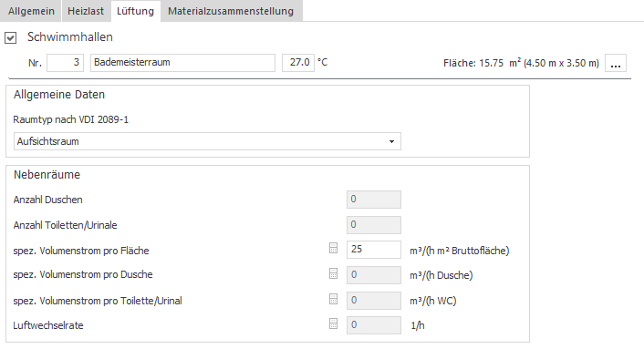This screenshot has width=644, height=349.
Task: Click the Anzahl Duschen value field
Action: (374, 200)
